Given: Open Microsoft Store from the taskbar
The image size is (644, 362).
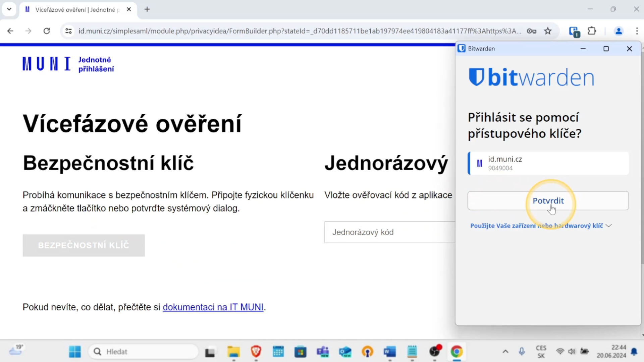Looking at the screenshot, I should point(301,352).
